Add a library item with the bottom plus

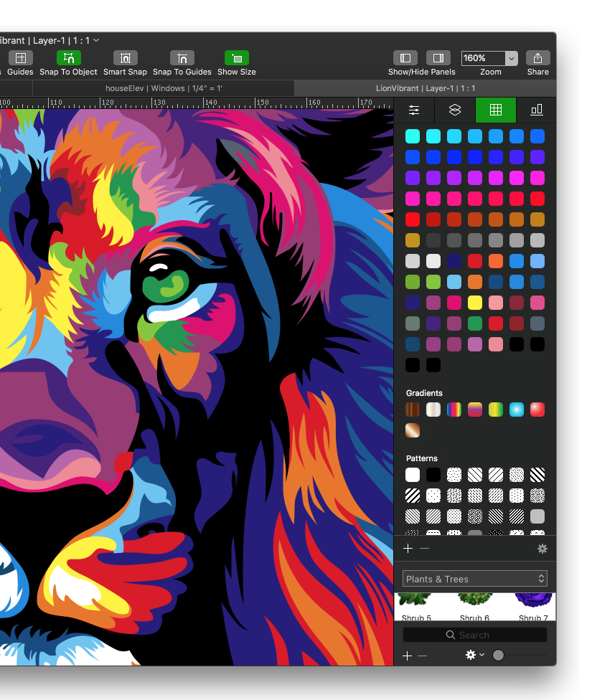click(407, 656)
